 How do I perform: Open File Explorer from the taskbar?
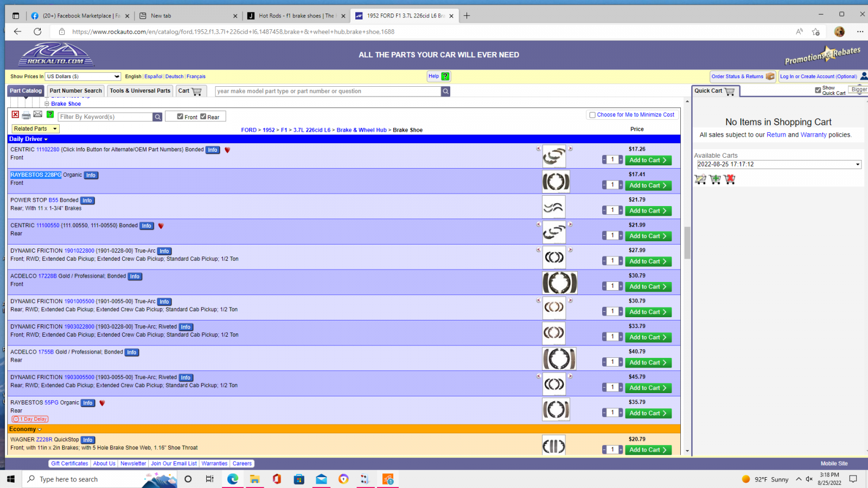click(255, 479)
